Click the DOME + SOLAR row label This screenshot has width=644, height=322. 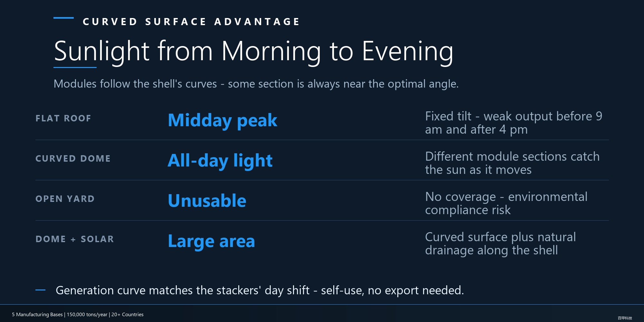point(75,239)
